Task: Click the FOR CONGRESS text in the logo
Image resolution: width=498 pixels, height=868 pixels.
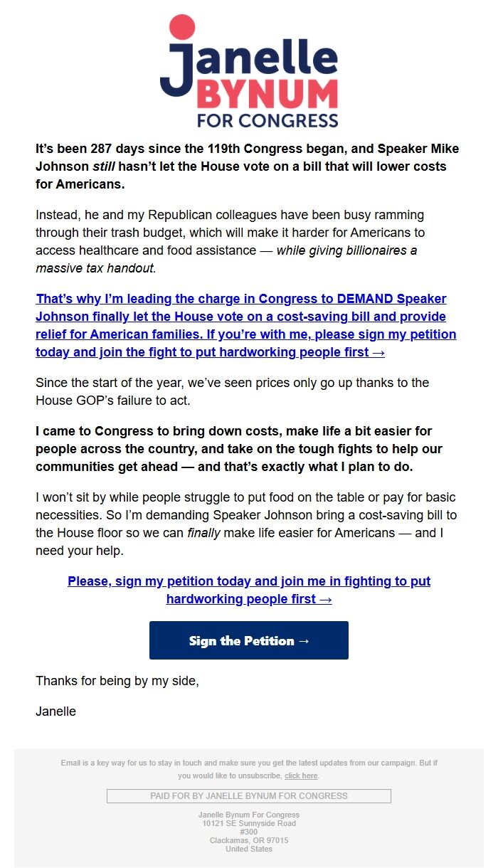Action: [x=267, y=120]
